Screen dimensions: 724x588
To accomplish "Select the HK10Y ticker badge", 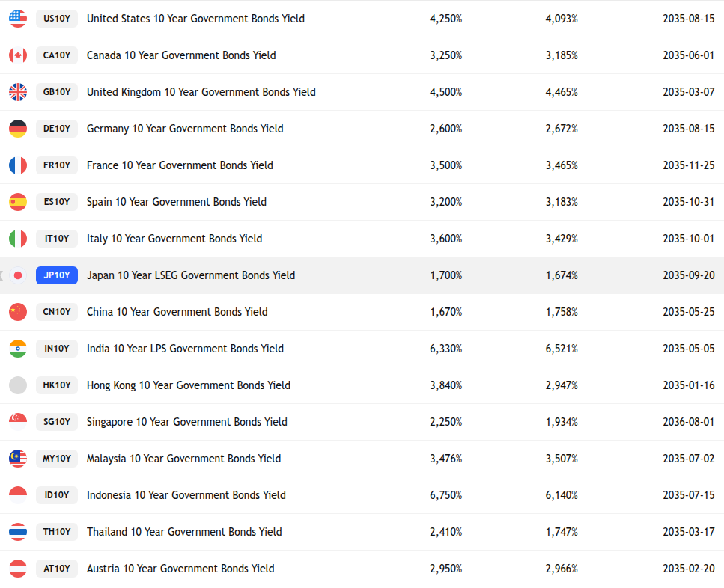I will coord(57,385).
